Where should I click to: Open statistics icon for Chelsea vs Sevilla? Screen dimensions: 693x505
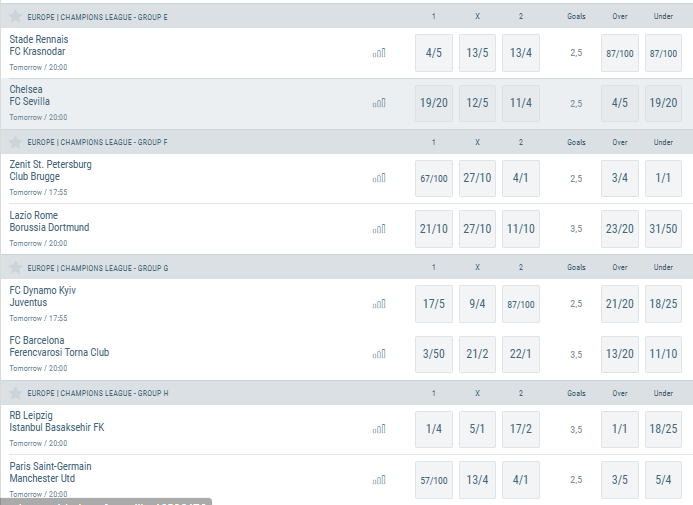tap(379, 103)
